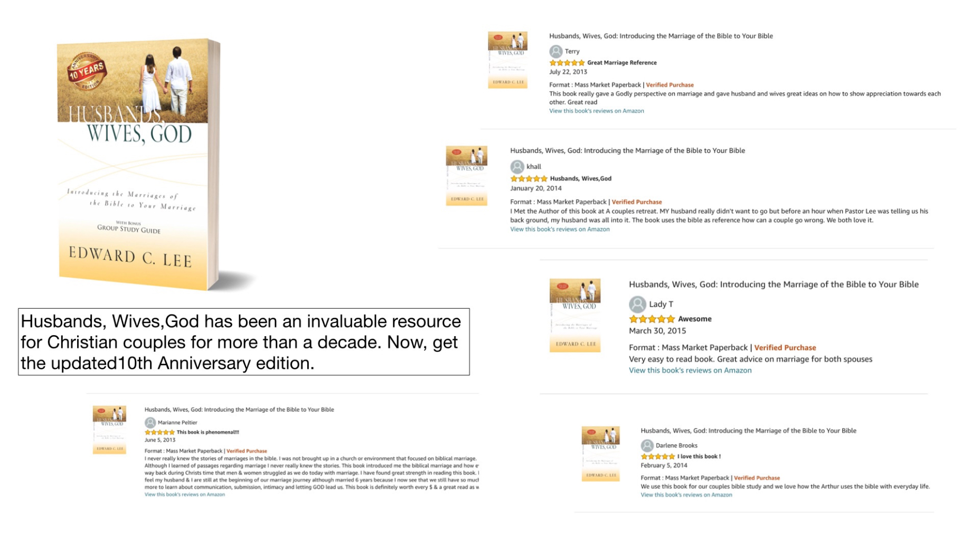Click Marianne Peltier's avatar icon
This screenshot has height=551, width=980.
pyautogui.click(x=150, y=423)
